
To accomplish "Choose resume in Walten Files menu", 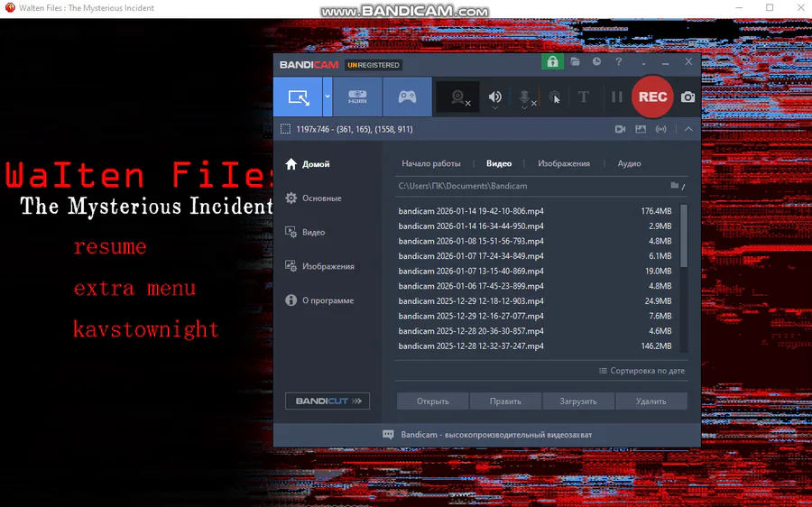I will pos(110,246).
